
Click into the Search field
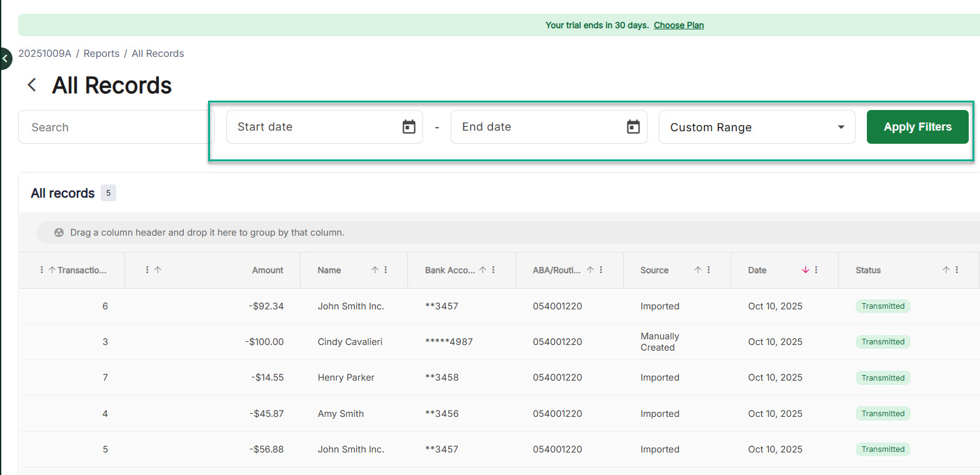tap(116, 127)
